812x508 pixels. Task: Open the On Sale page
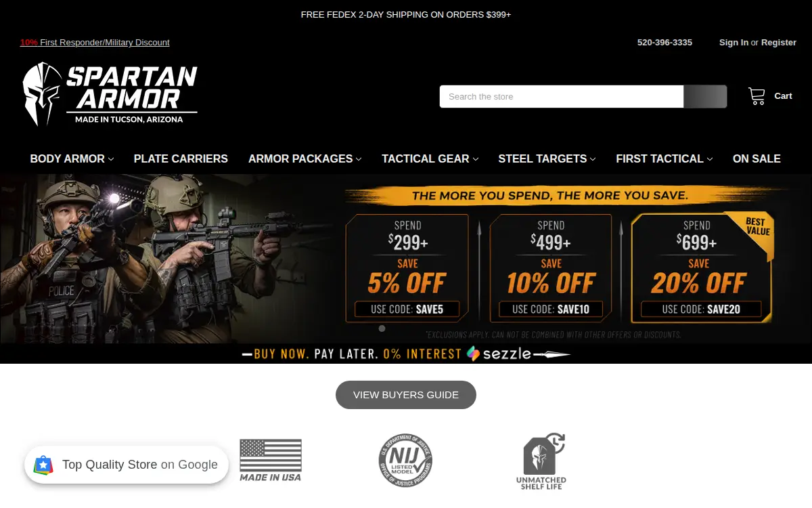point(757,158)
